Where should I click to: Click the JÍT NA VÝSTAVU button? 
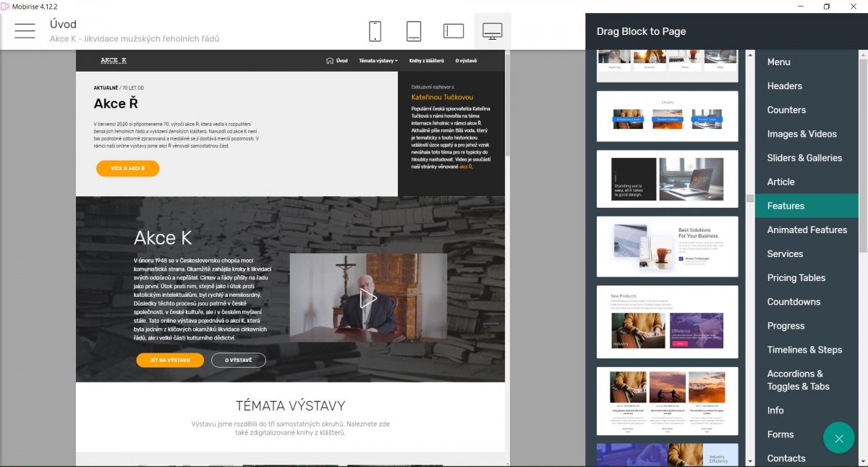170,360
